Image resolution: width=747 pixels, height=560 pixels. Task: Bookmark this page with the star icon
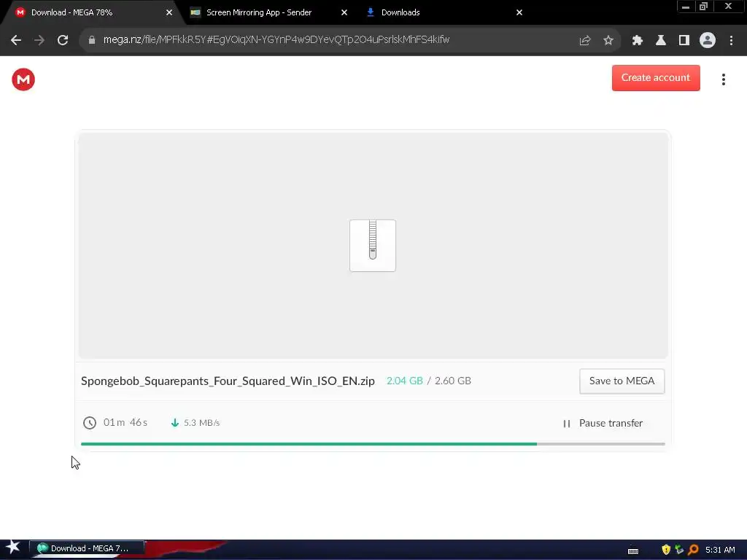[x=608, y=41]
